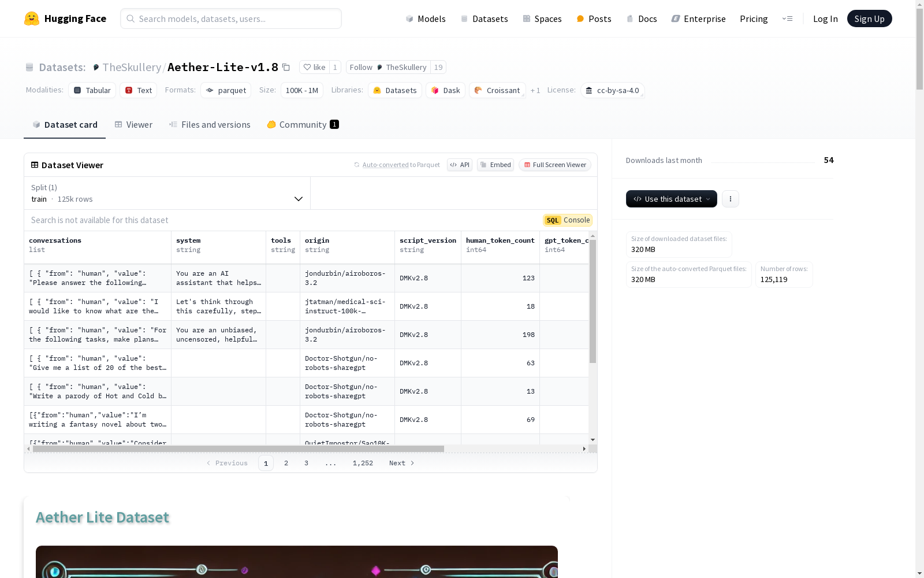Go to Datasets in the top nav
Image resolution: width=924 pixels, height=578 pixels.
(484, 18)
